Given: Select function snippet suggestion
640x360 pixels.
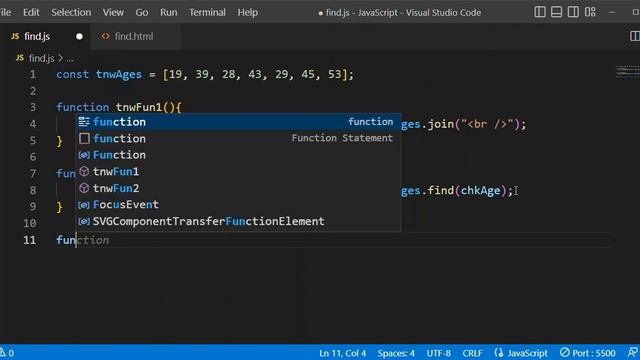Looking at the screenshot, I should click(x=238, y=122).
